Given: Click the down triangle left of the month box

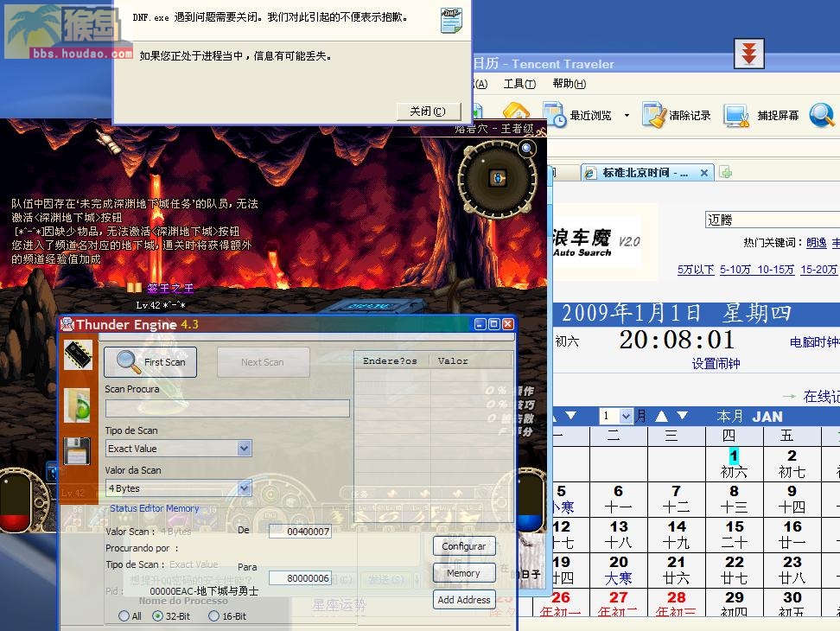Looking at the screenshot, I should point(571,415).
